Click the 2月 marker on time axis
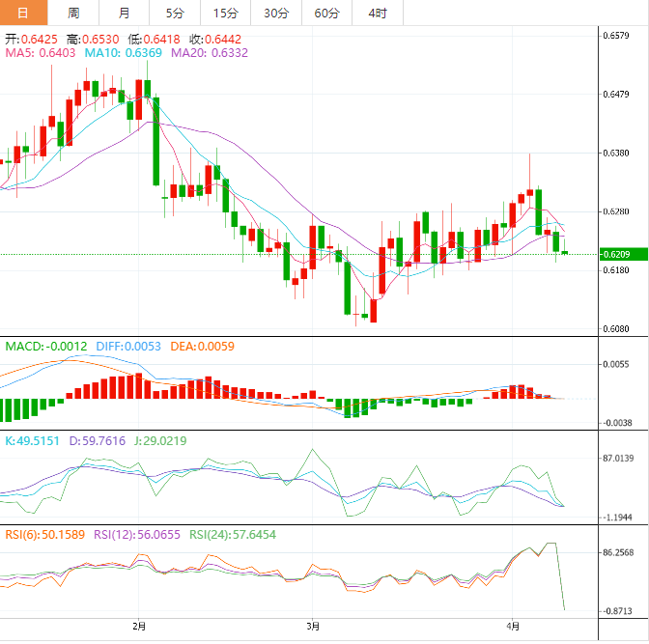This screenshot has height=644, width=649. click(138, 627)
